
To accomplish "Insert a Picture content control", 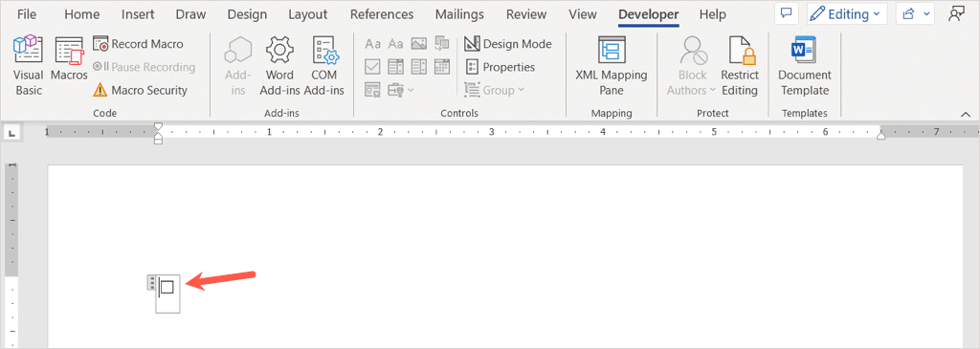I will [419, 44].
